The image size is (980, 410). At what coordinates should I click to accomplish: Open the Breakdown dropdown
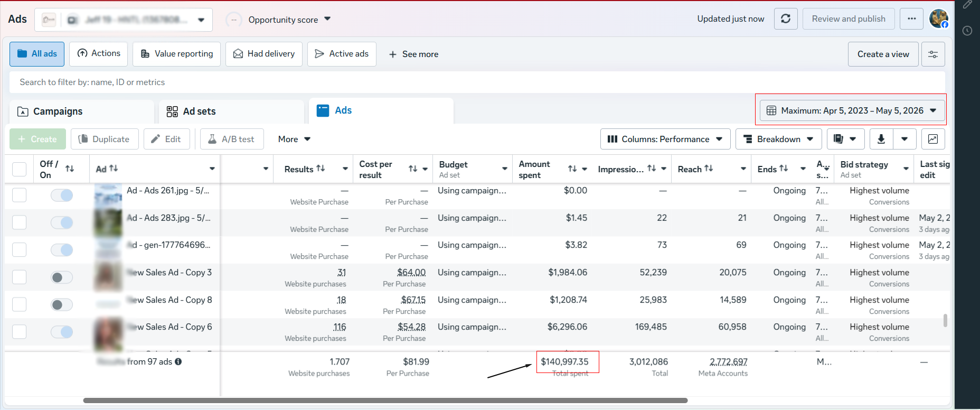pos(778,139)
